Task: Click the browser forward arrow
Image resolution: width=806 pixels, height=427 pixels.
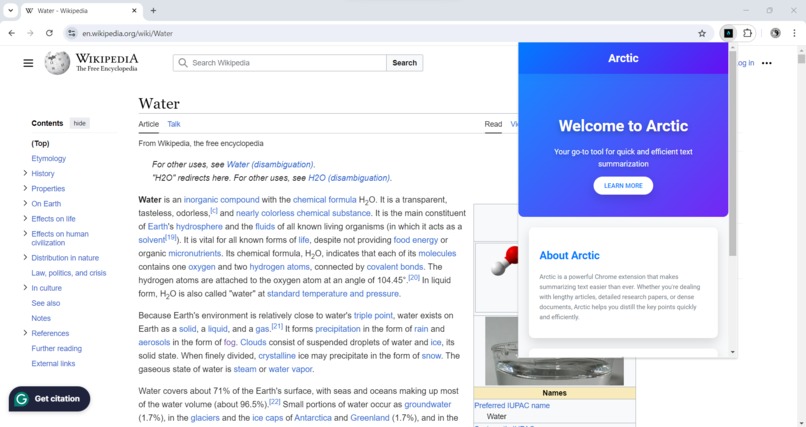Action: coord(30,33)
